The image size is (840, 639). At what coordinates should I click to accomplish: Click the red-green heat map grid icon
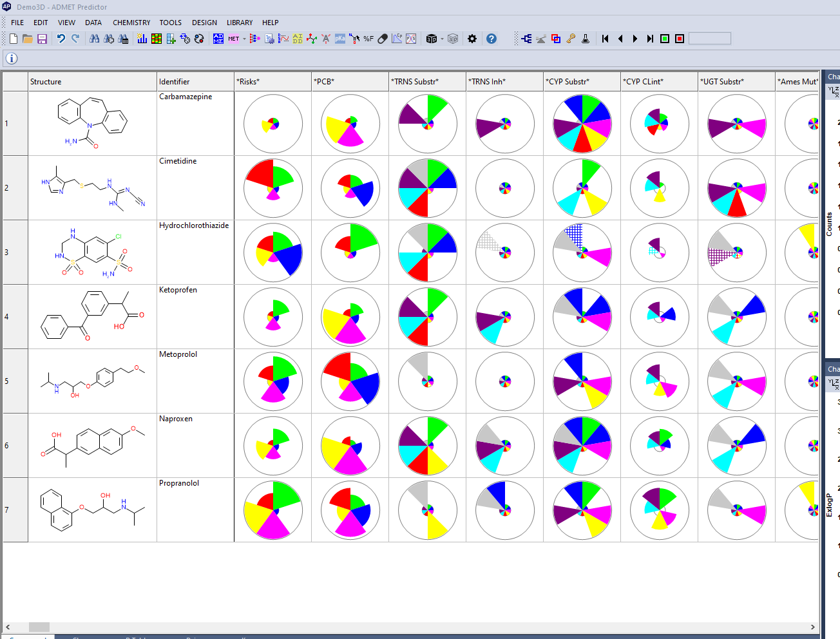pos(157,39)
